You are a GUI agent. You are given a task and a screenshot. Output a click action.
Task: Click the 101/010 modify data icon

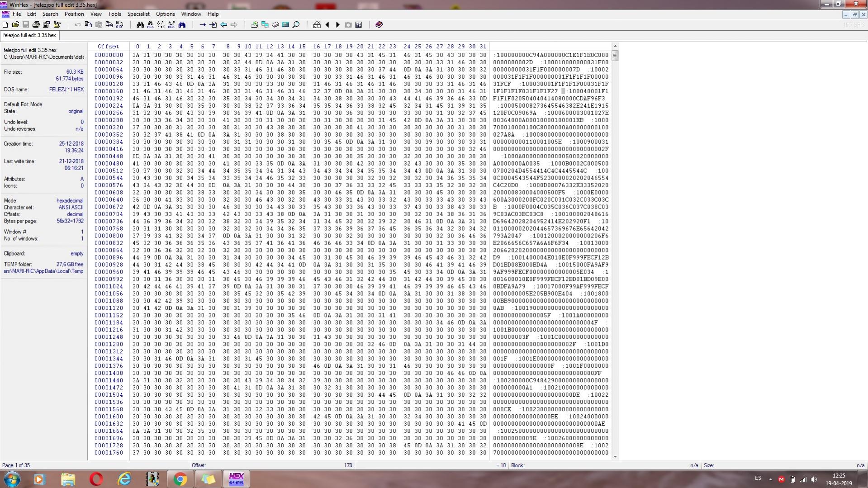pyautogui.click(x=119, y=25)
